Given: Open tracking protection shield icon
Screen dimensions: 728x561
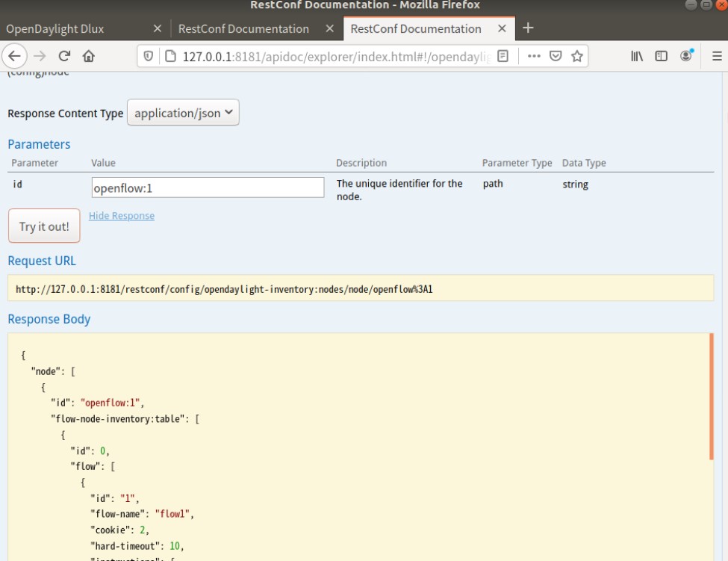Looking at the screenshot, I should (148, 56).
